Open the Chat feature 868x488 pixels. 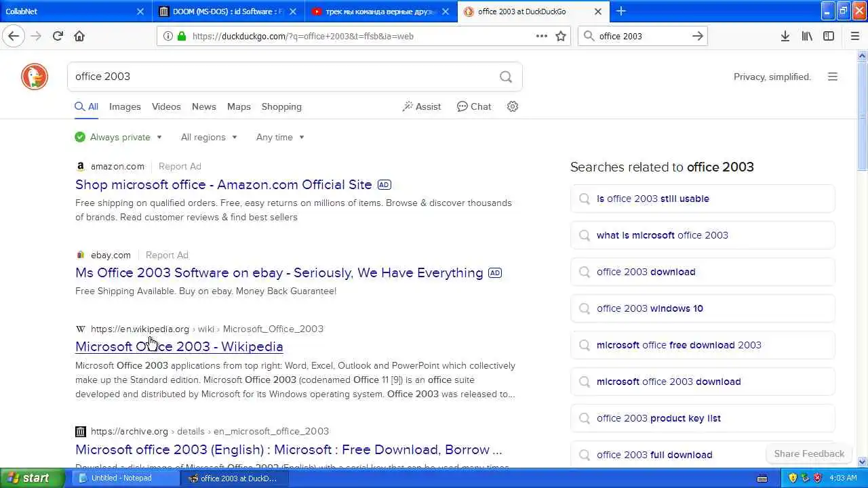coord(474,106)
